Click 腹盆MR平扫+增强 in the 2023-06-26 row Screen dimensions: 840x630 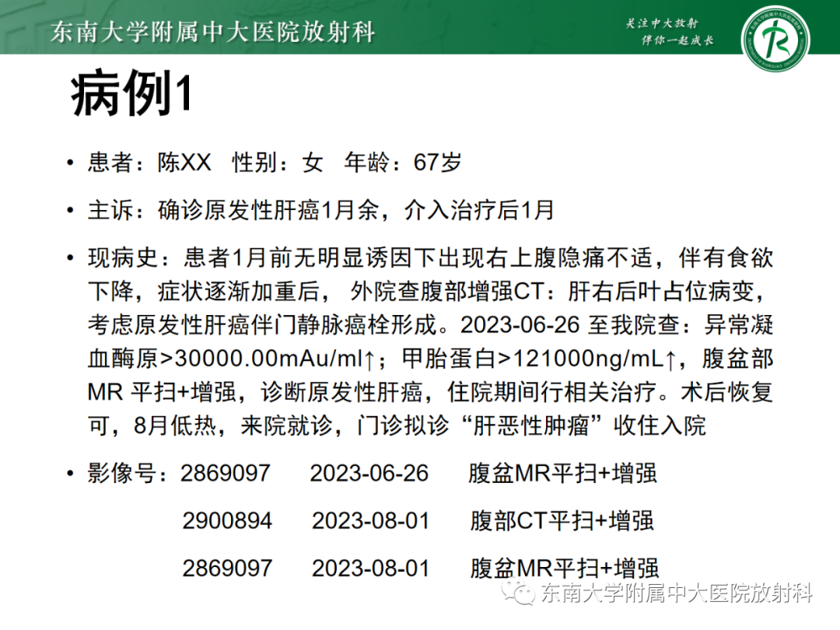(x=562, y=473)
